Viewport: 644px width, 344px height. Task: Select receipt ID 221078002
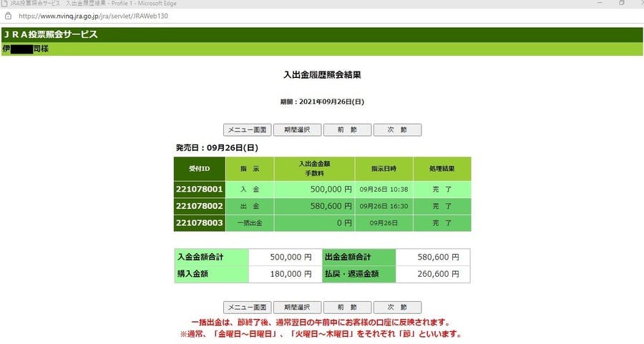200,206
